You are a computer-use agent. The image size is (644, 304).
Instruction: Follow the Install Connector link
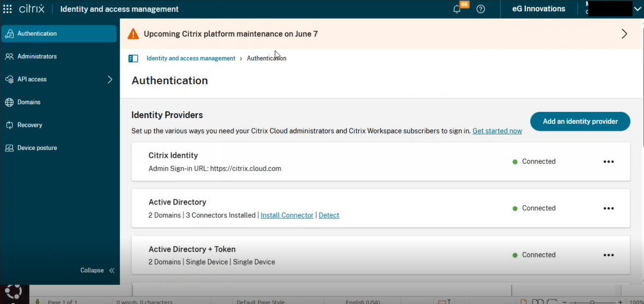point(287,215)
